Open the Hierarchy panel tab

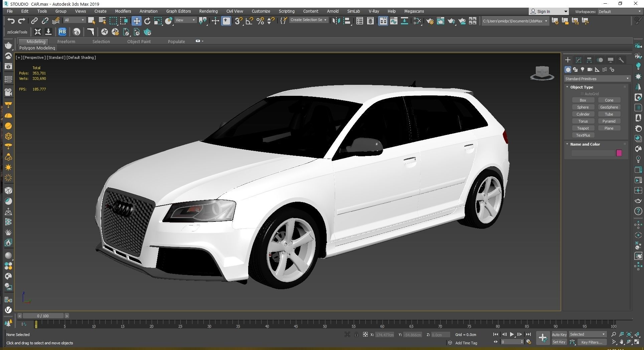pyautogui.click(x=589, y=60)
